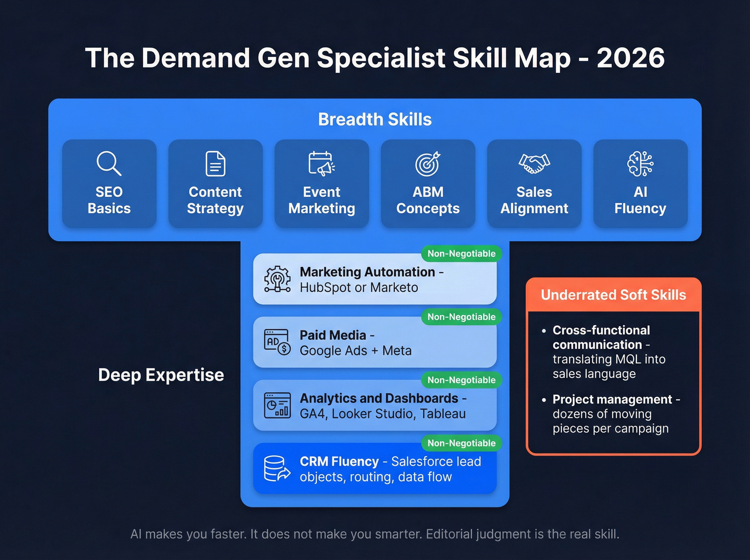This screenshot has width=750, height=560.
Task: Select the Paid Media ad icon
Action: (277, 342)
